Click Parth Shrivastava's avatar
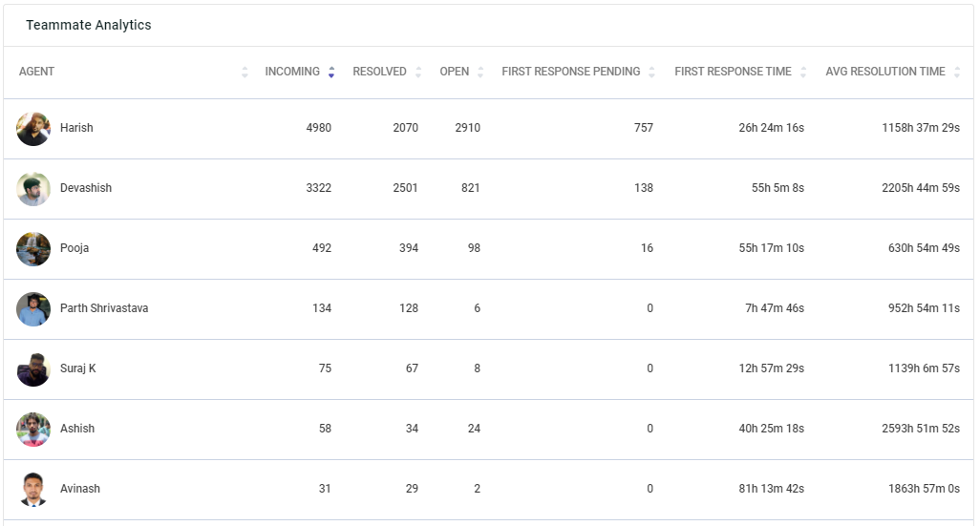The width and height of the screenshot is (980, 526). tap(33, 308)
